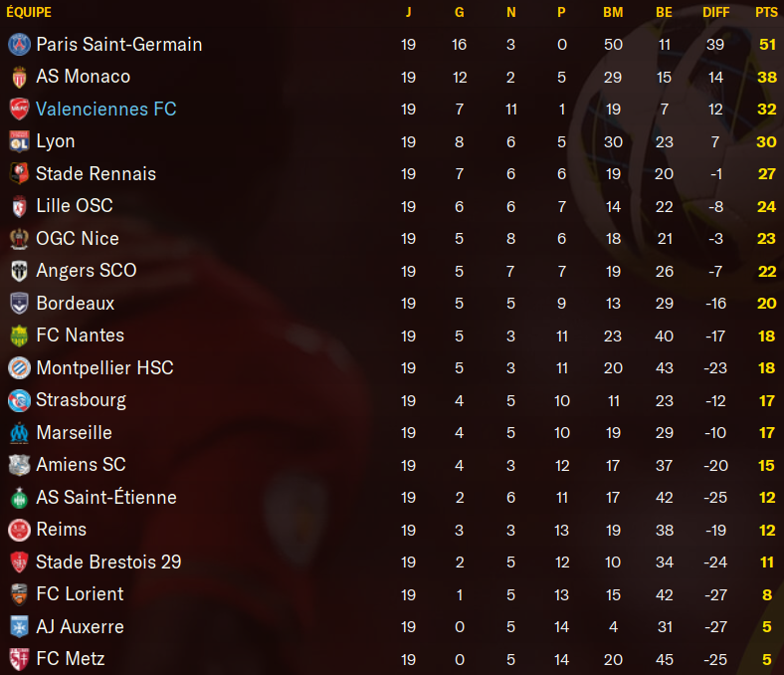Screen dimensions: 784x675
Task: Sort table by DIFF column header
Action: pyautogui.click(x=715, y=12)
